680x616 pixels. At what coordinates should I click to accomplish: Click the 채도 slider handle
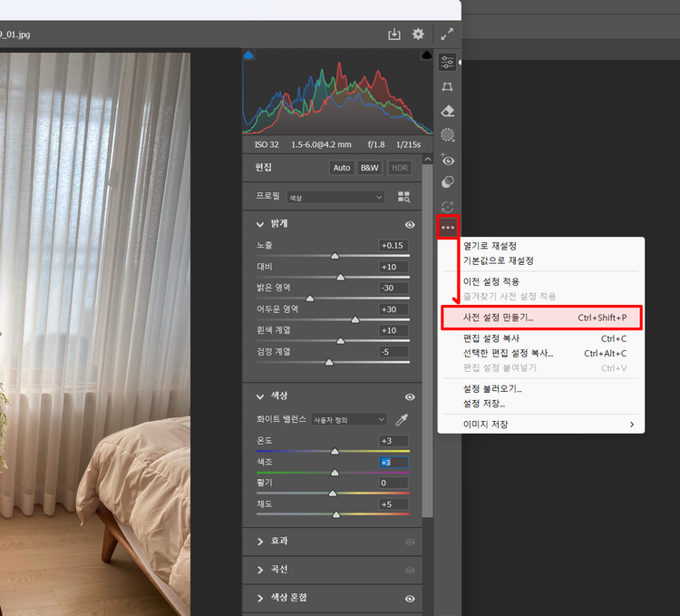tap(336, 515)
